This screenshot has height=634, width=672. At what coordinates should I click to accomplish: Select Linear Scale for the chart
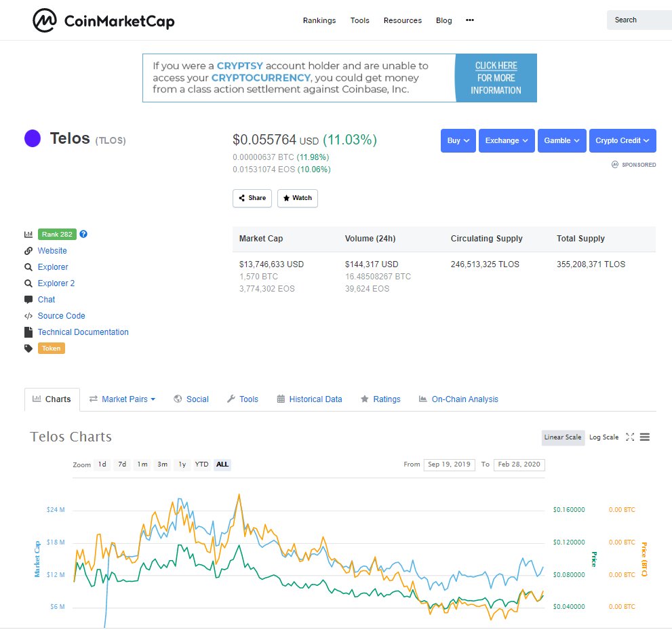563,437
